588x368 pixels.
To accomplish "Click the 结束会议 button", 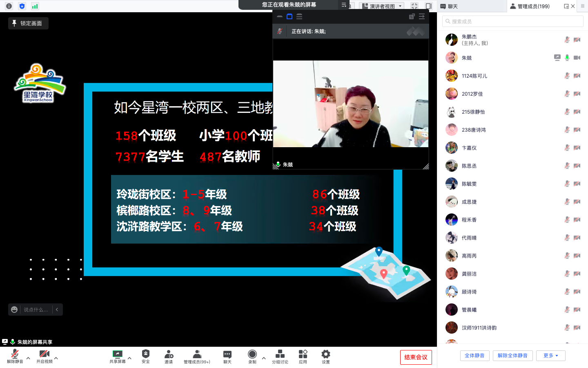I will point(416,357).
